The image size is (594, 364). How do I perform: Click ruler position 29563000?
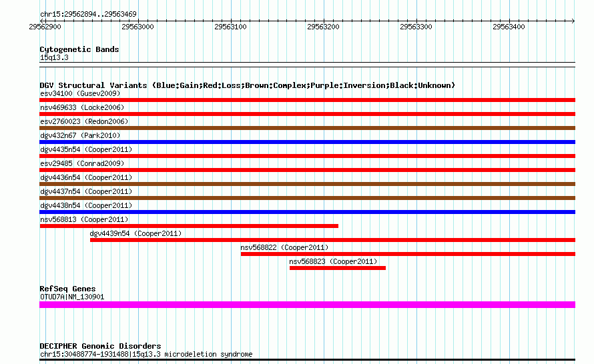pos(138,27)
